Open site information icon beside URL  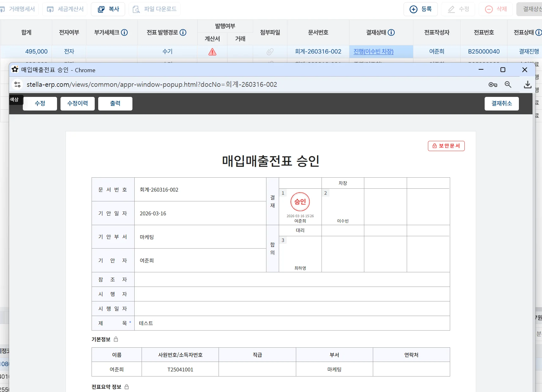coord(17,85)
